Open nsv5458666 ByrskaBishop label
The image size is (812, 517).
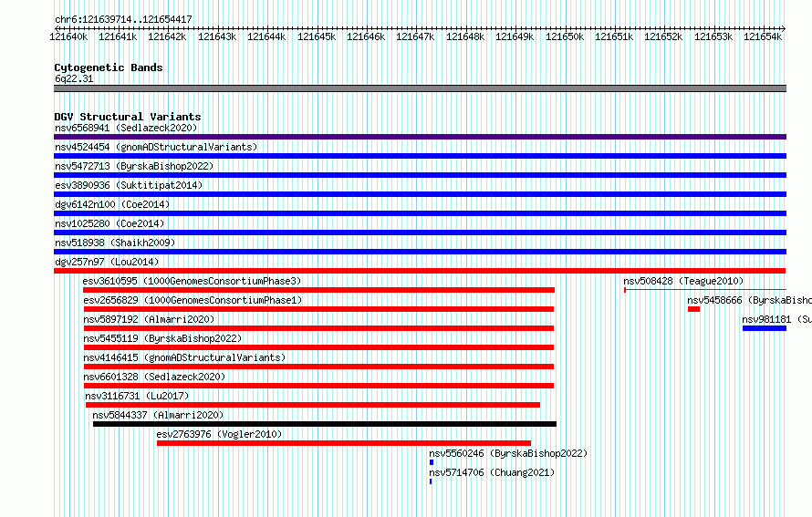click(x=749, y=300)
